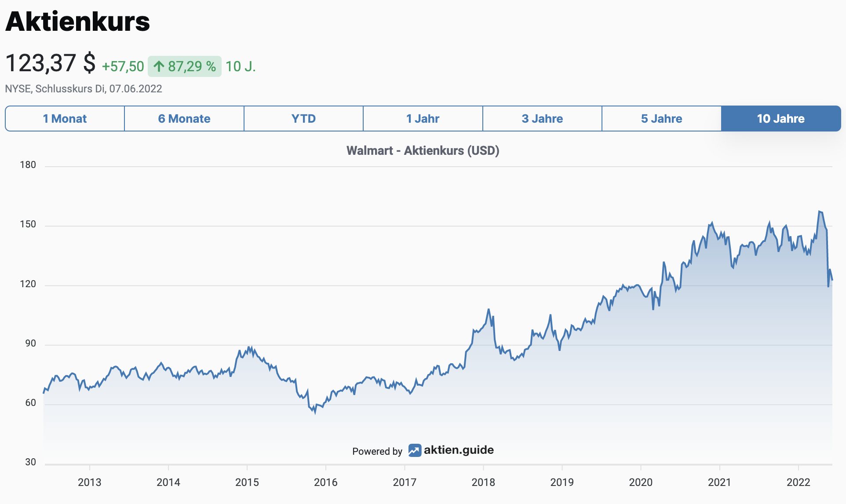Click the 2021 x-axis label
Screen dimensions: 846x504
click(719, 482)
